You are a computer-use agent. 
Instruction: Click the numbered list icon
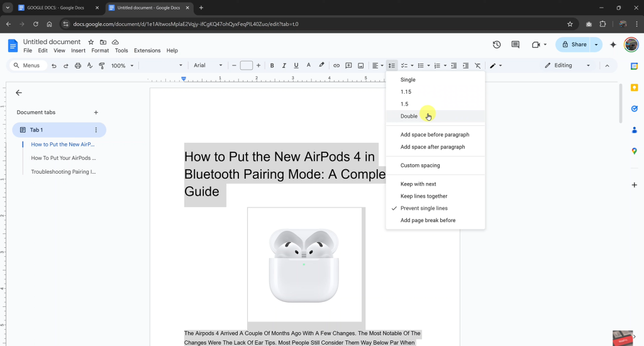(438, 66)
